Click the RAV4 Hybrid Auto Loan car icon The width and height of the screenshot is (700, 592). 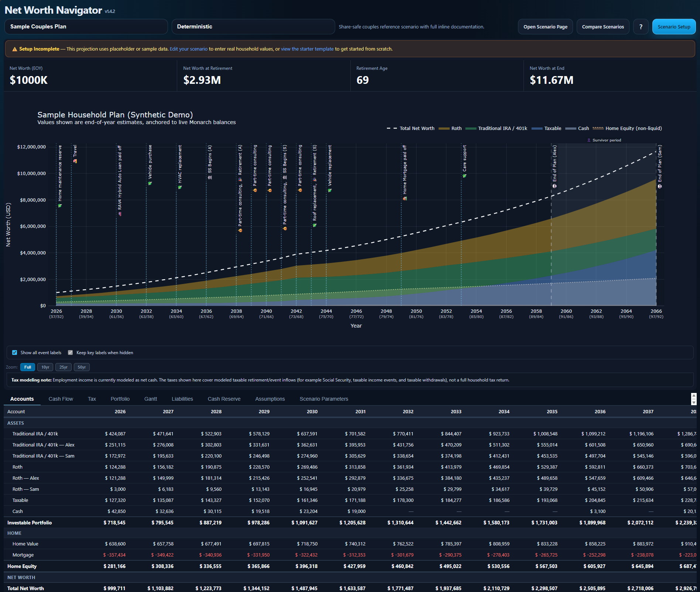coord(120,214)
